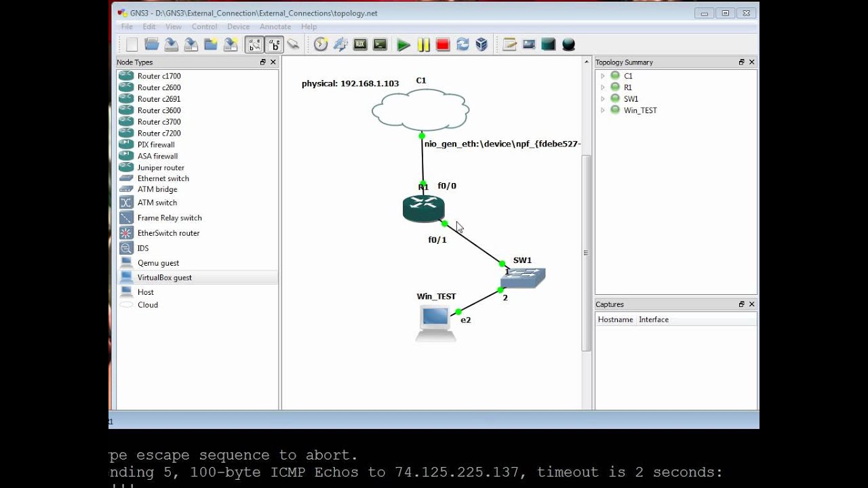The image size is (868, 488).
Task: Select VirtualBox guest node type
Action: tap(197, 277)
